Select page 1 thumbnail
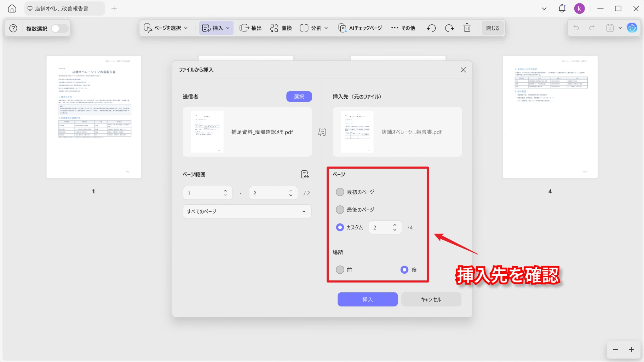Screen dimensions: 644x362 click(x=94, y=117)
